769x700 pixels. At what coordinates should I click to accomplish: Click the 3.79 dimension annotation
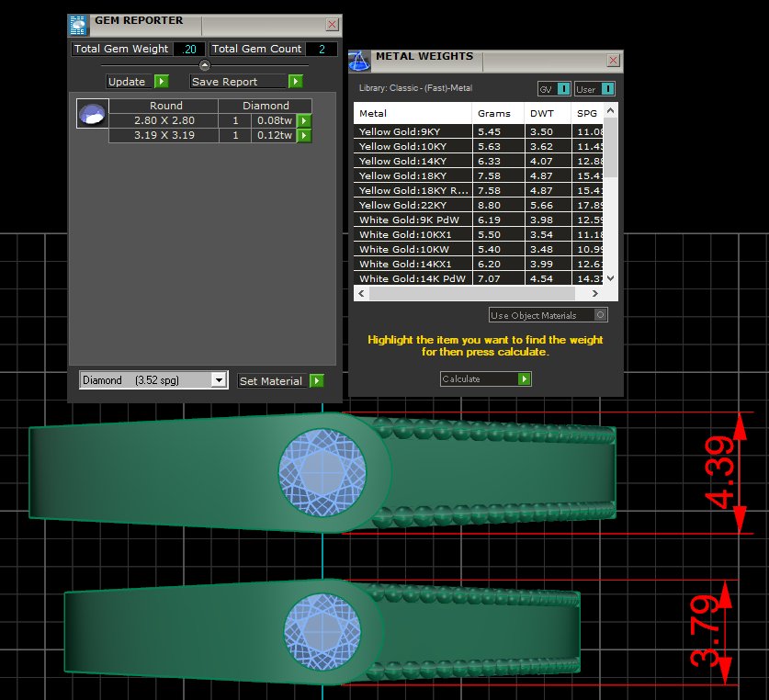[705, 632]
